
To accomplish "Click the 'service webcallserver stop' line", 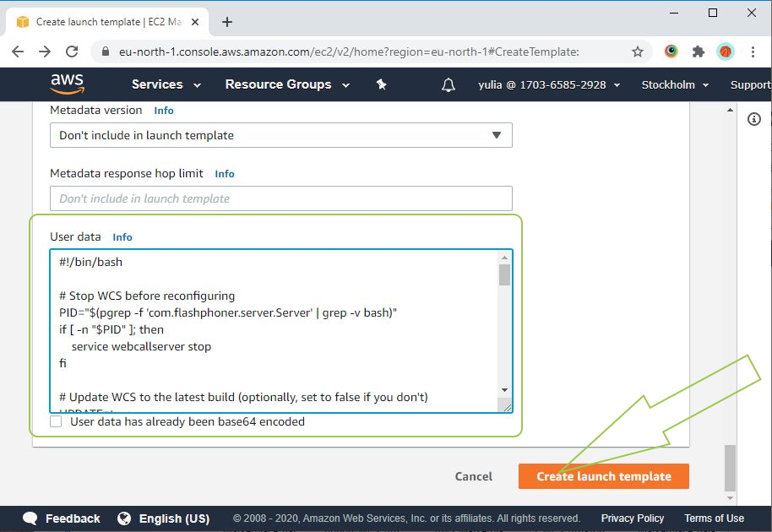I will point(141,346).
